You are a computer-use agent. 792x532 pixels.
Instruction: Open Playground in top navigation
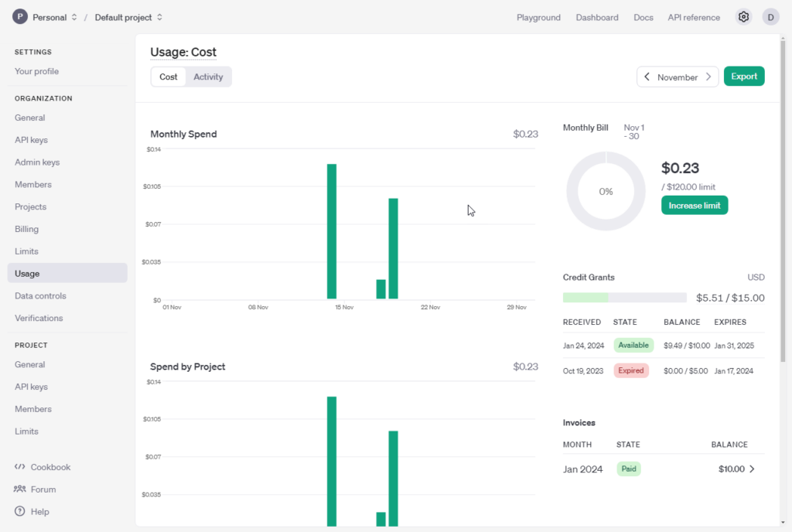tap(538, 17)
